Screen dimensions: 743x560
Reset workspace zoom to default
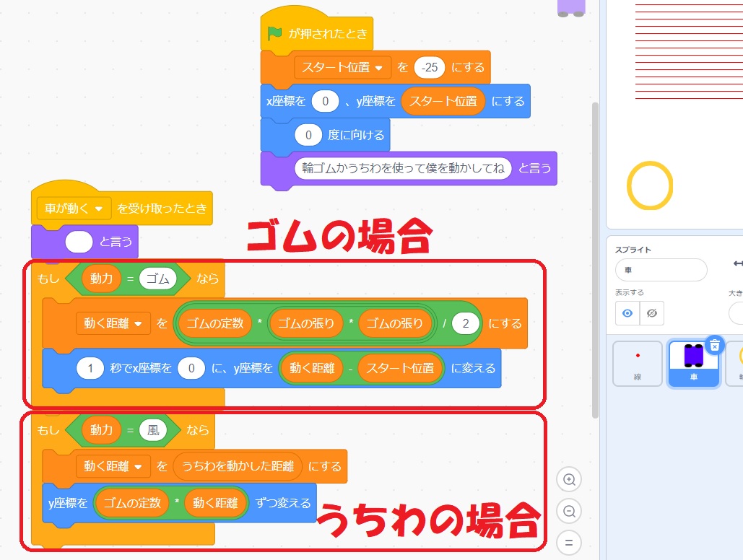click(x=569, y=542)
